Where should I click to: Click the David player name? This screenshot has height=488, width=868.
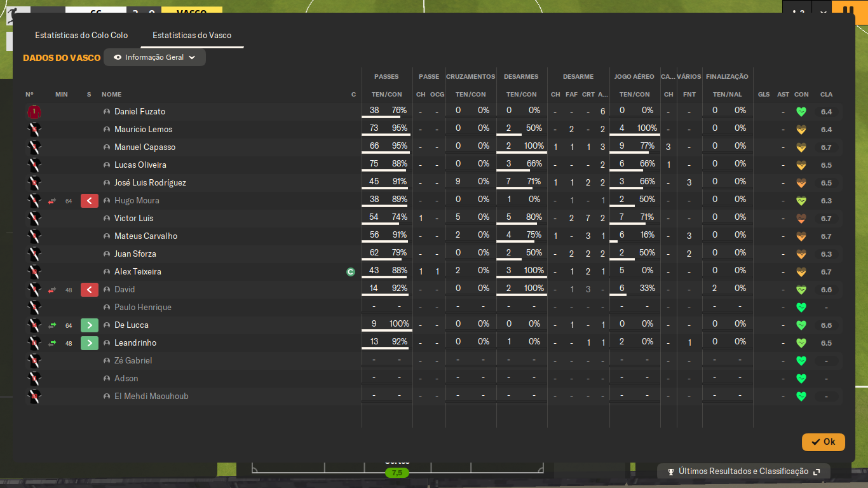(x=125, y=290)
